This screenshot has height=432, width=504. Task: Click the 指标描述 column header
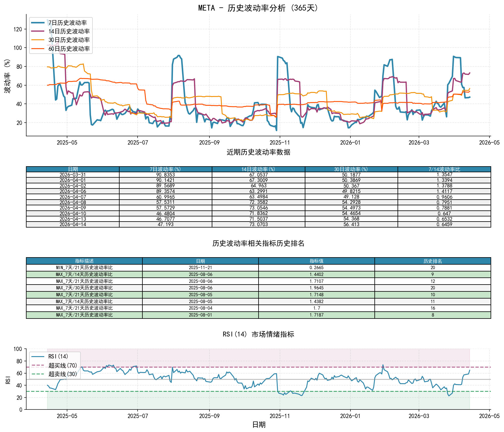[x=84, y=261]
